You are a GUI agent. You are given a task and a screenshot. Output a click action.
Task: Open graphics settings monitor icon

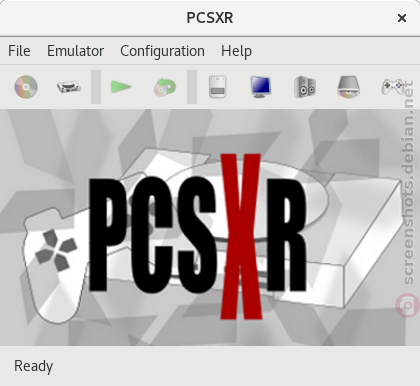click(261, 87)
